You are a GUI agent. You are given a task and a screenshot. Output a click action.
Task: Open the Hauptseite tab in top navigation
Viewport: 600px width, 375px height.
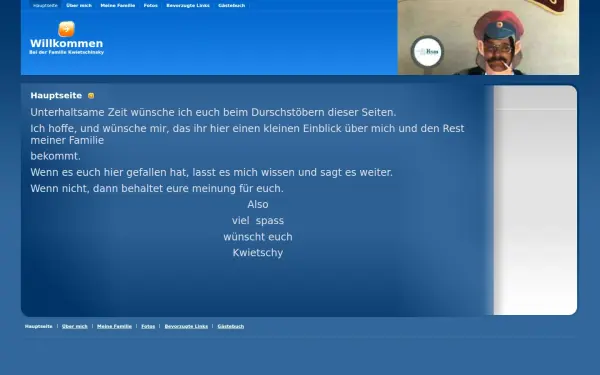45,6
